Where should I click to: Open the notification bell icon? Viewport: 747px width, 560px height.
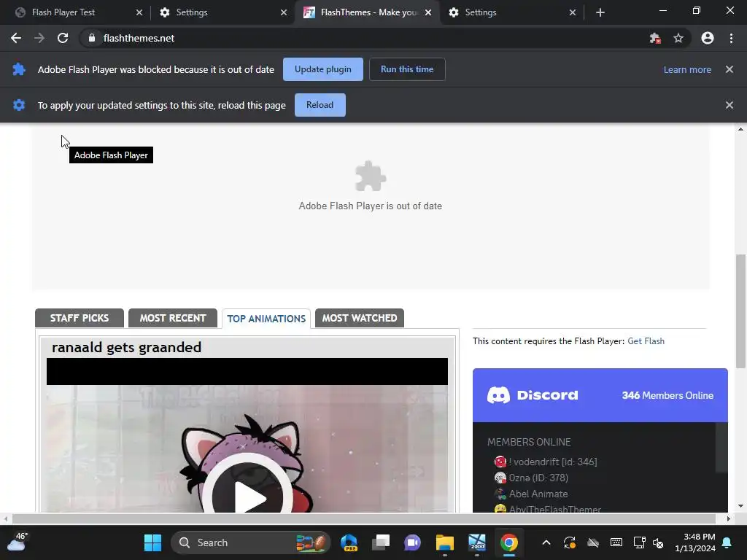click(727, 542)
